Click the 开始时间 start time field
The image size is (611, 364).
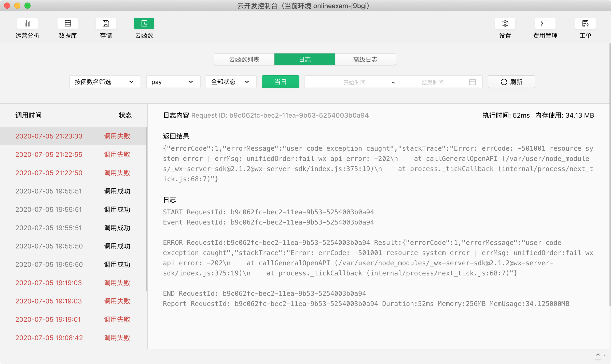click(354, 82)
